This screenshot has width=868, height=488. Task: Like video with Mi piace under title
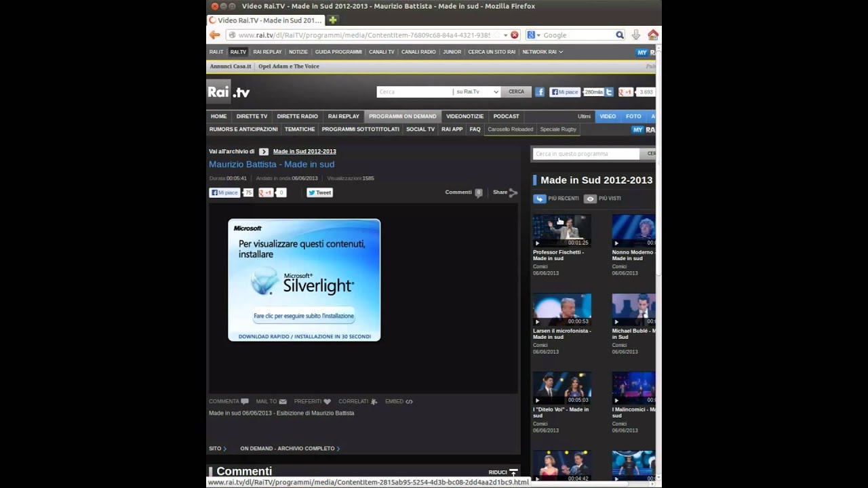pos(224,192)
